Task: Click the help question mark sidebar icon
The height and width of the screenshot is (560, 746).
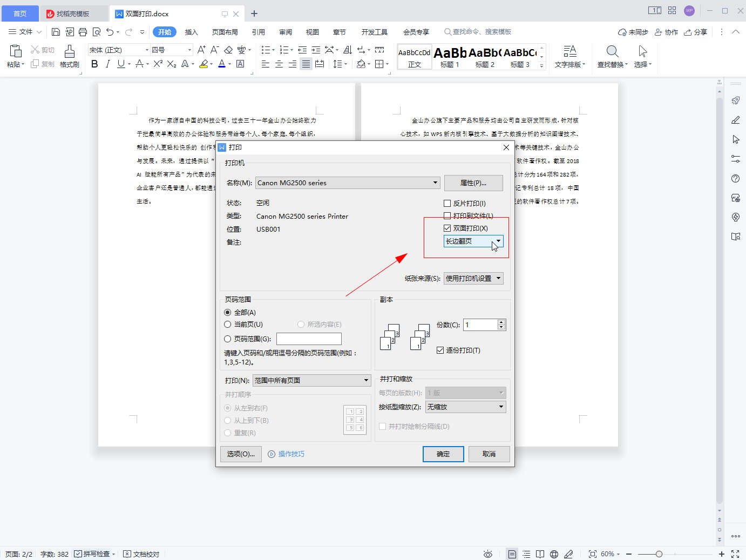Action: (x=735, y=178)
